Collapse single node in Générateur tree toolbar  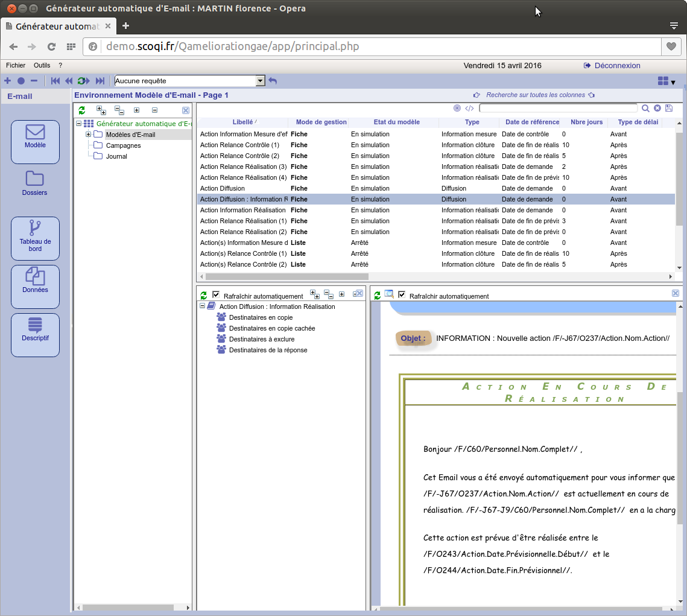tap(154, 110)
